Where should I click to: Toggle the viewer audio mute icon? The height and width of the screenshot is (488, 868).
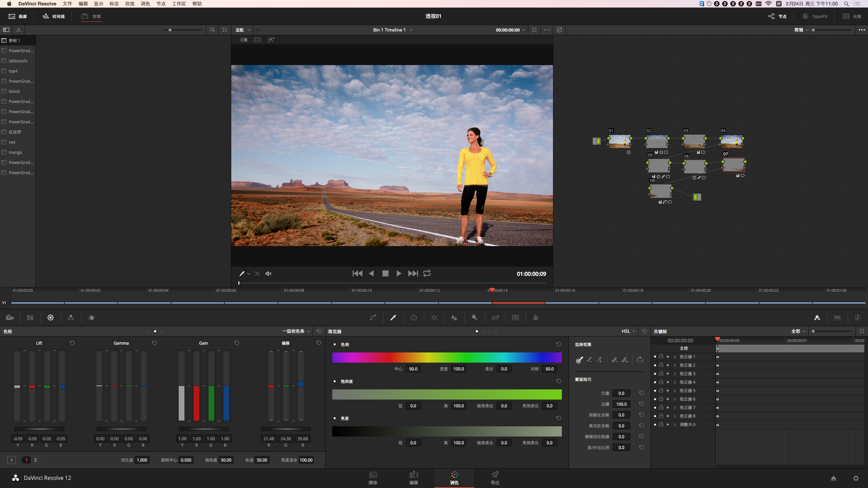268,273
